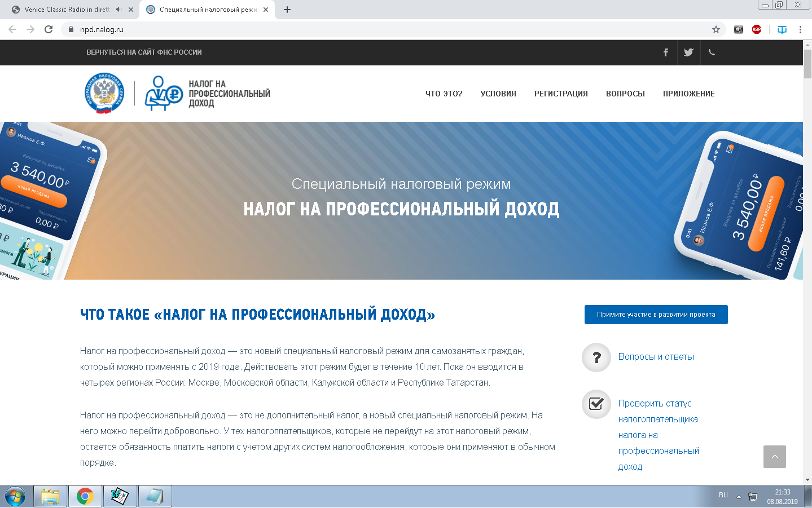Open File Explorer from taskbar
The image size is (812, 508).
50,497
